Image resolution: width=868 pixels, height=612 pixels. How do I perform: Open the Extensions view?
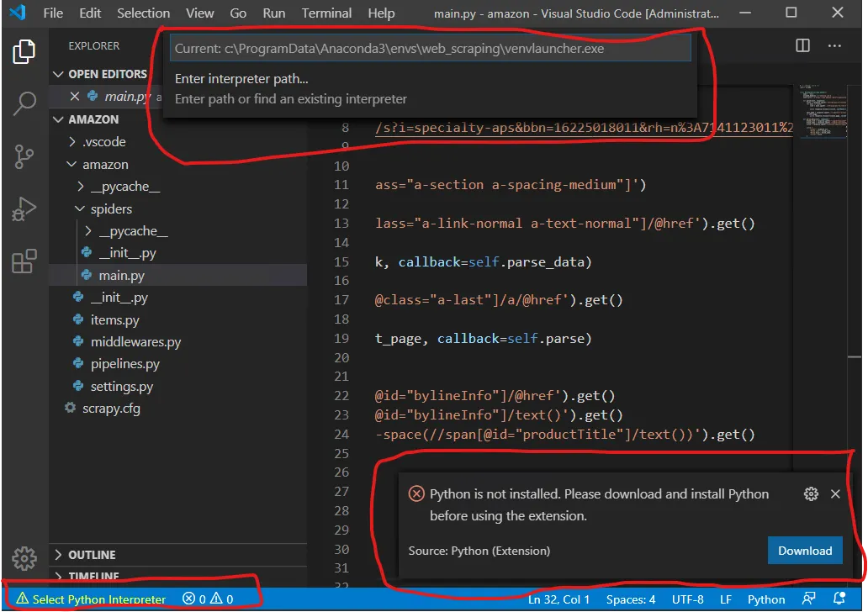pos(24,261)
